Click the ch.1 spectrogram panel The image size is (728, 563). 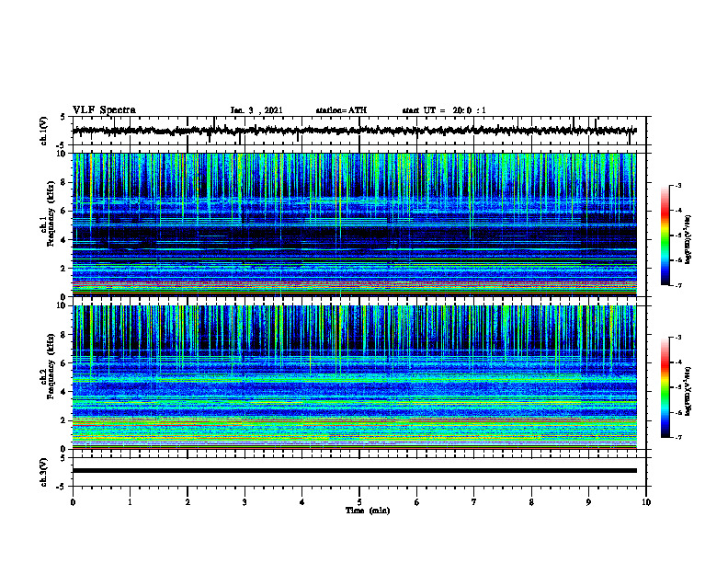355,224
